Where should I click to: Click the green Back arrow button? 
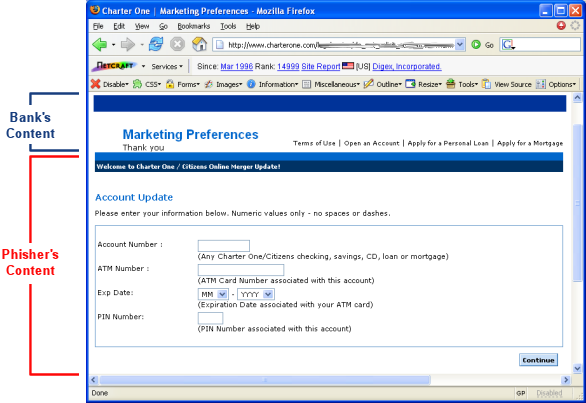click(100, 45)
